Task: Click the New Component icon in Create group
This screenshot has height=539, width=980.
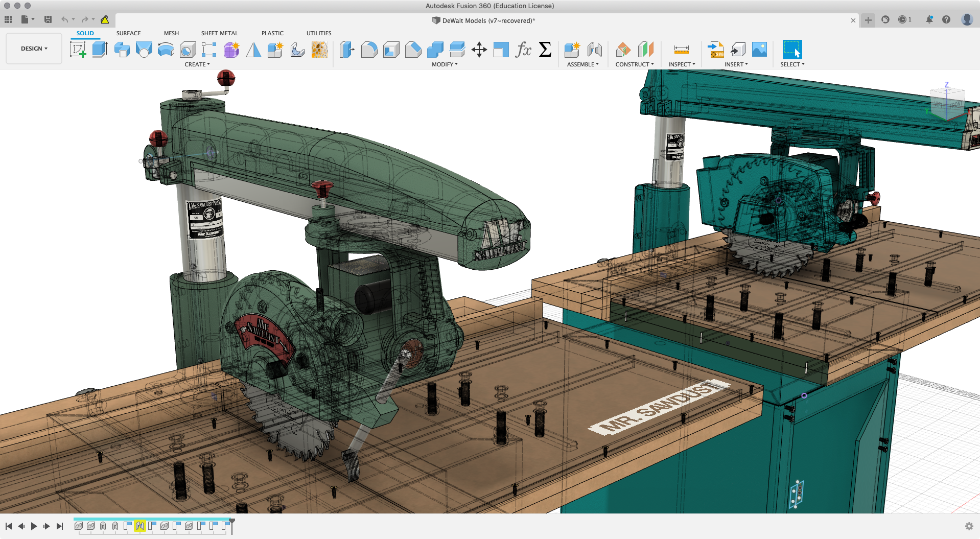Action: (275, 50)
